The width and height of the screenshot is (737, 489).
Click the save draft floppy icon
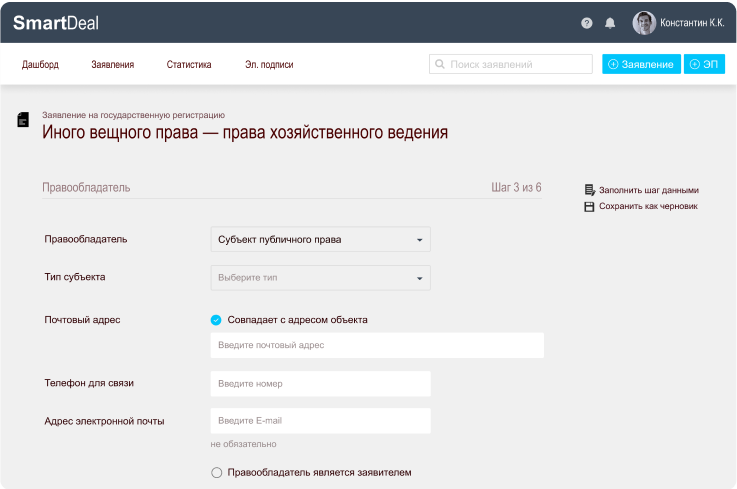click(589, 206)
